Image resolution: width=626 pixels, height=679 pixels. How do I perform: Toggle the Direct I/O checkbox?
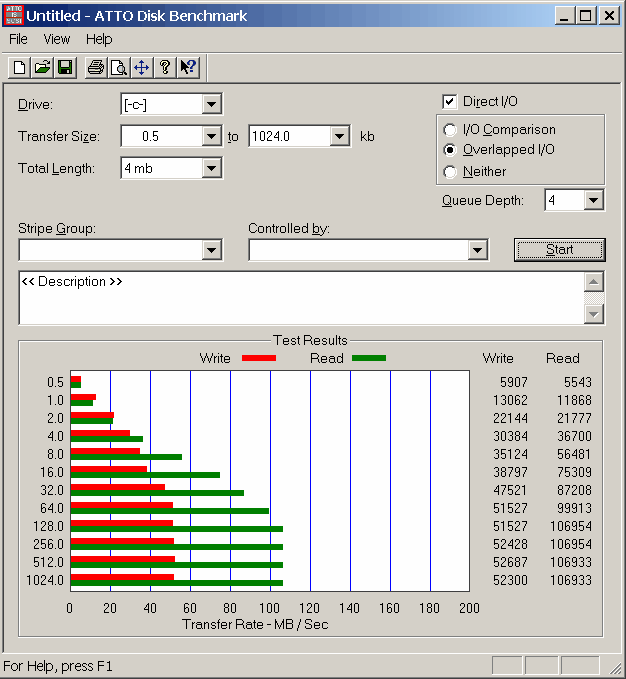click(x=449, y=102)
